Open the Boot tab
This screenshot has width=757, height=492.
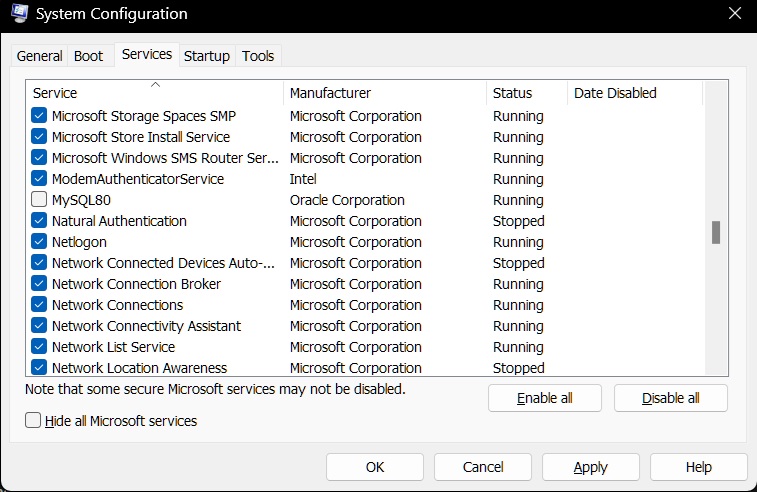click(88, 56)
